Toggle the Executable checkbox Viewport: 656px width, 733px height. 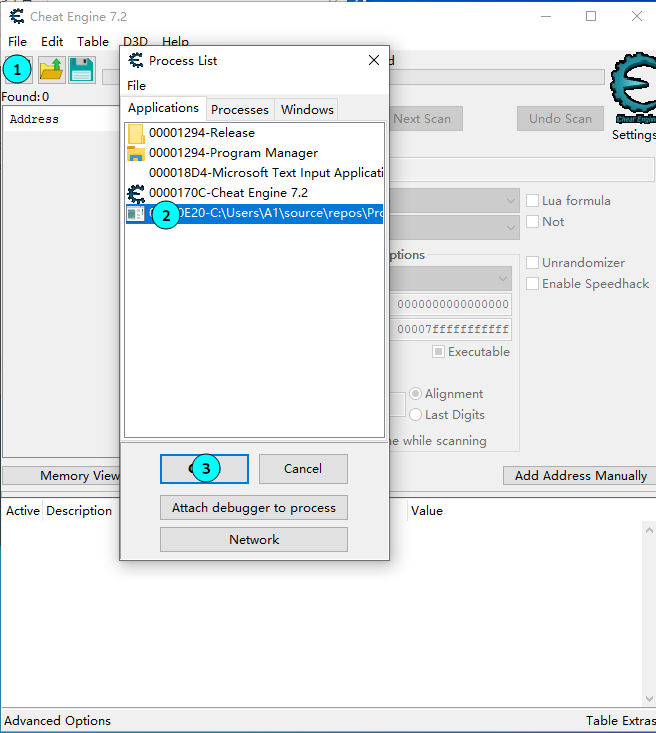[438, 352]
